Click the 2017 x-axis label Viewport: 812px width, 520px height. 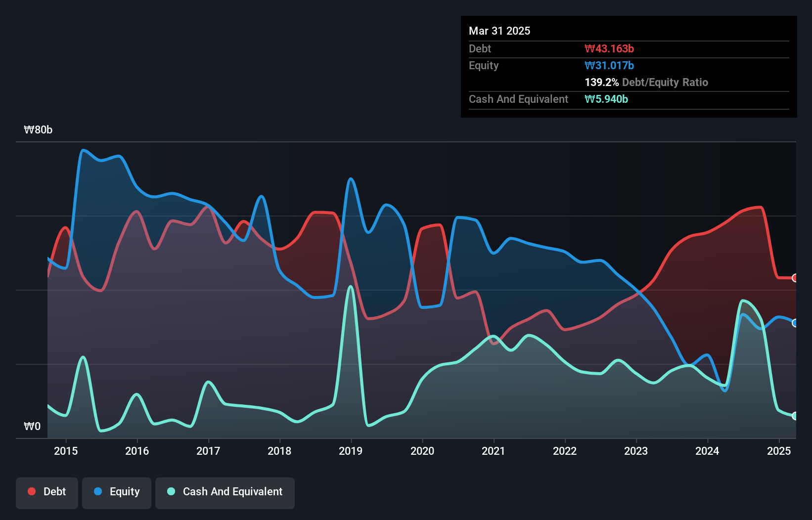[x=208, y=451]
